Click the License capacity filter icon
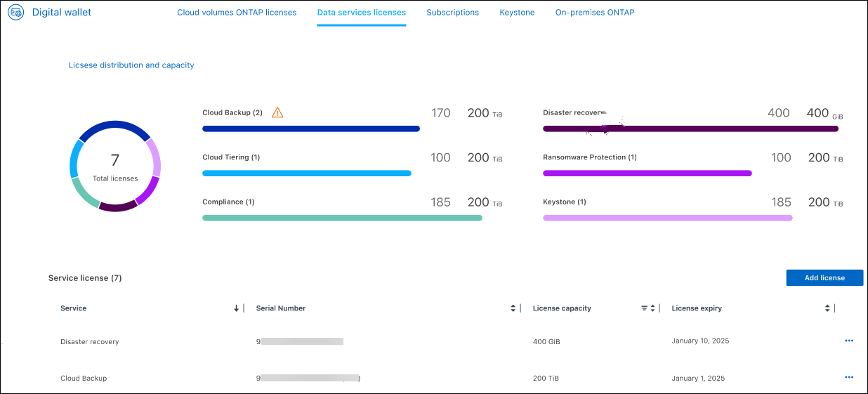This screenshot has height=394, width=868. coord(644,308)
